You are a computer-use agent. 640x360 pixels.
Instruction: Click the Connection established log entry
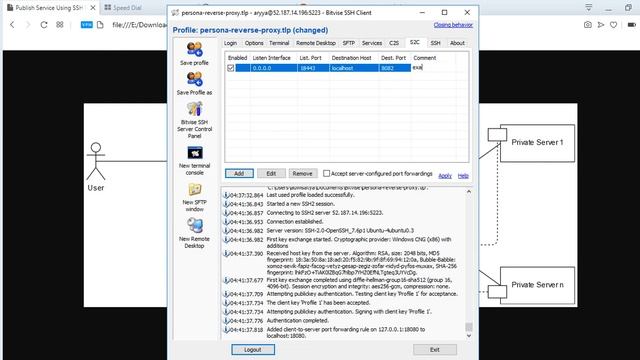point(295,222)
